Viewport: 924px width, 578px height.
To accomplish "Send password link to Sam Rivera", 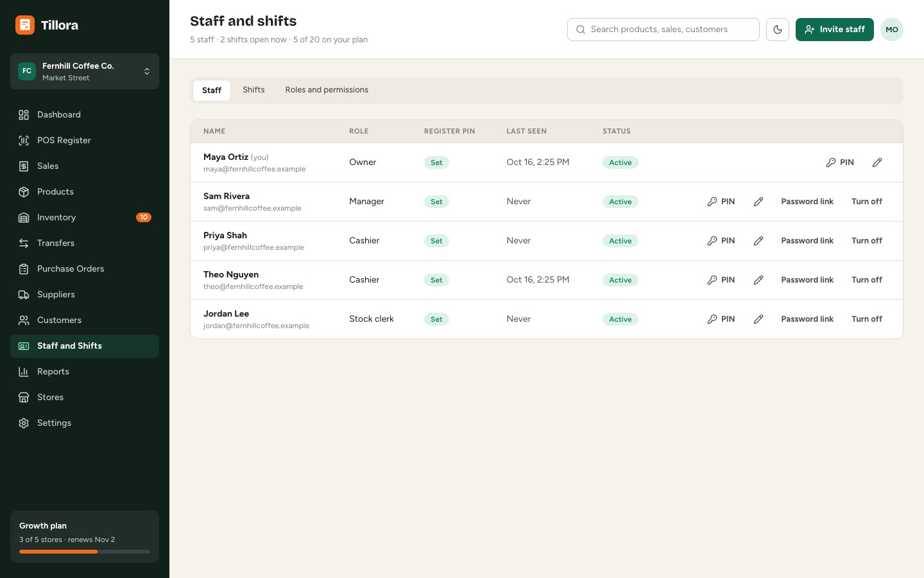I will tap(807, 202).
